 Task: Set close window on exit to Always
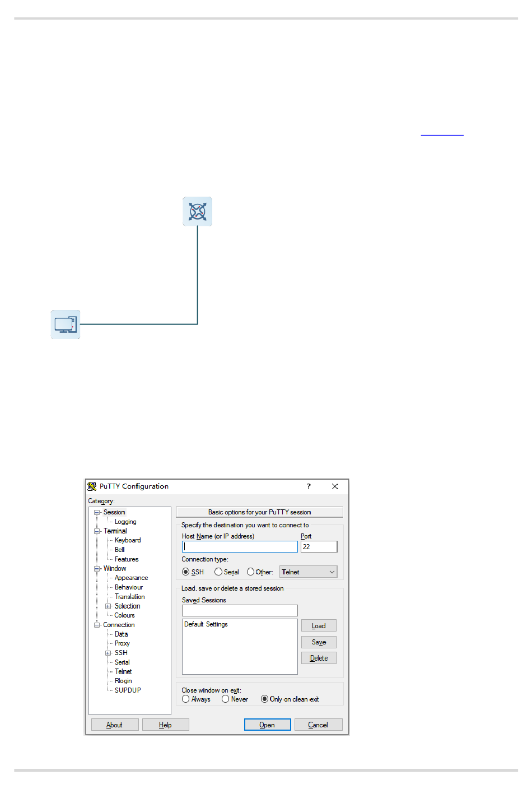coord(186,699)
